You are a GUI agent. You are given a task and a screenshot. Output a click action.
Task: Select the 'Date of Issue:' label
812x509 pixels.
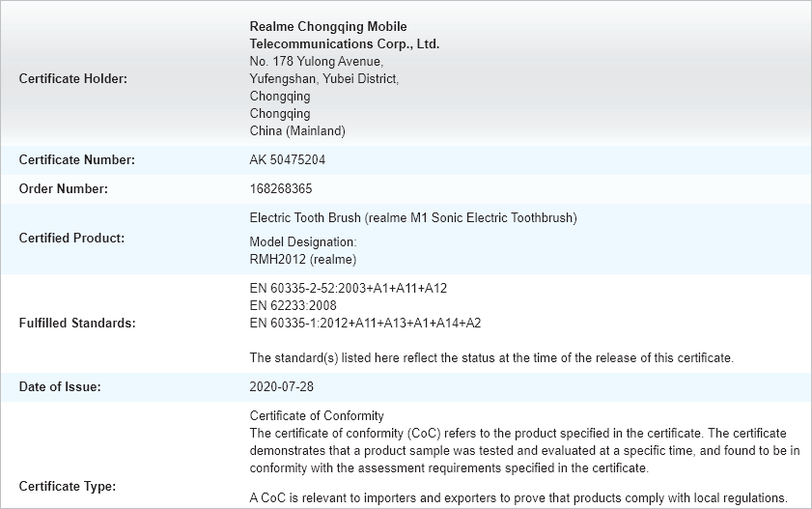[60, 386]
